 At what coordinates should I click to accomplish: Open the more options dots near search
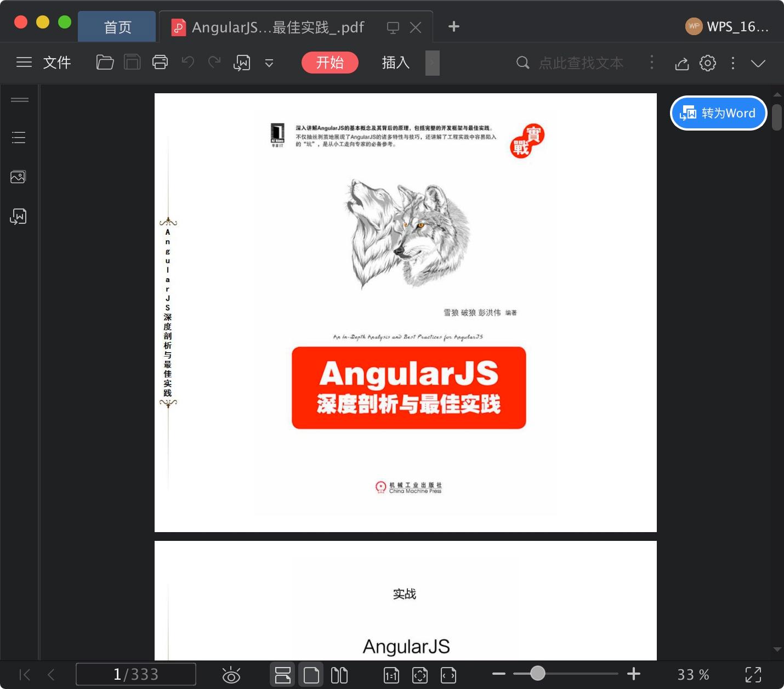click(x=652, y=63)
